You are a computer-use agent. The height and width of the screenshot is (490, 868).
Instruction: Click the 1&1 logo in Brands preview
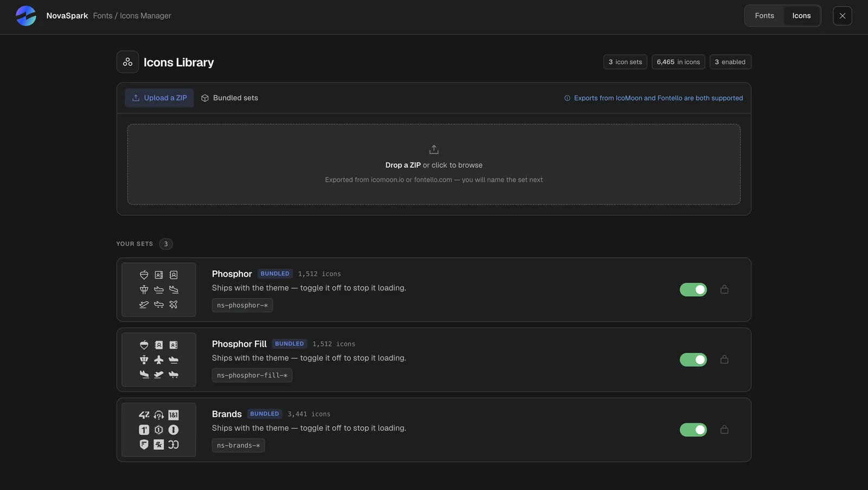pos(174,415)
